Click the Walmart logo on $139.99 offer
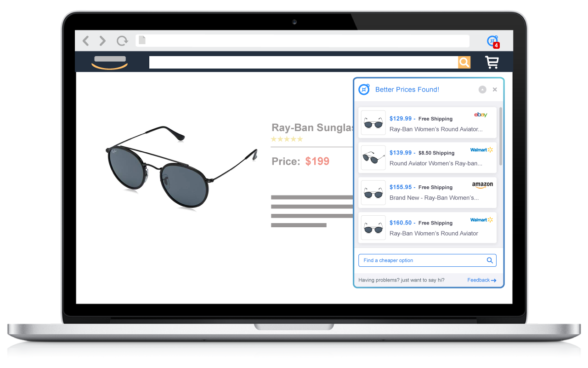Viewport: 588px width, 368px height. (481, 150)
